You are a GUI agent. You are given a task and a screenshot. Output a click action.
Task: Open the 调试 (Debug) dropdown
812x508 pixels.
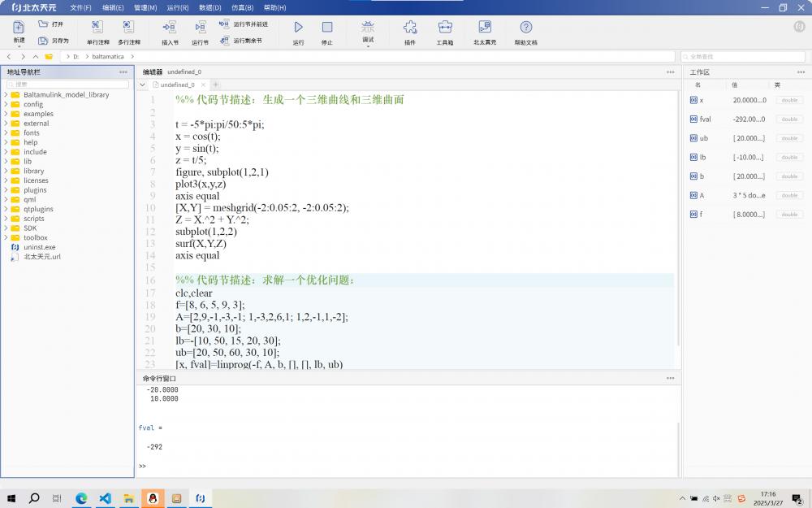pyautogui.click(x=368, y=31)
